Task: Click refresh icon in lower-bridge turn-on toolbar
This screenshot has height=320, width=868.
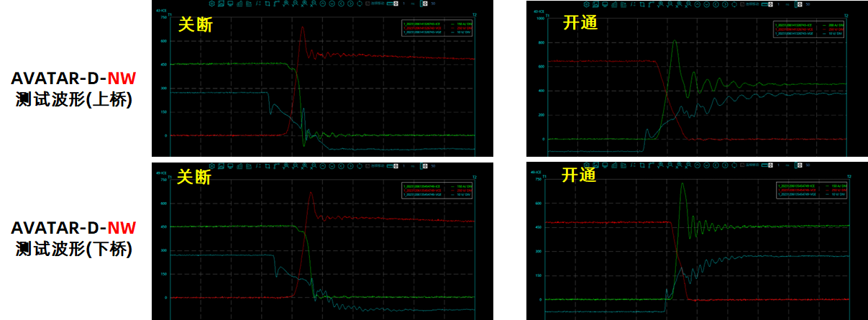Action: (734, 165)
